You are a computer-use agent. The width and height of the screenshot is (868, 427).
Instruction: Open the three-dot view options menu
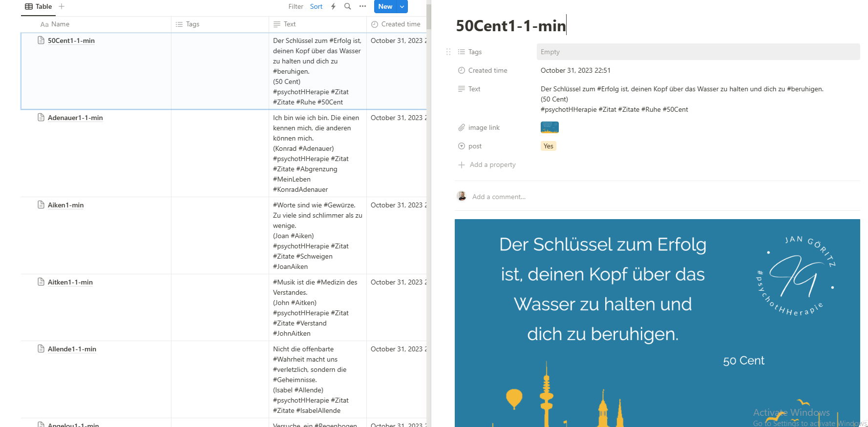pos(362,6)
